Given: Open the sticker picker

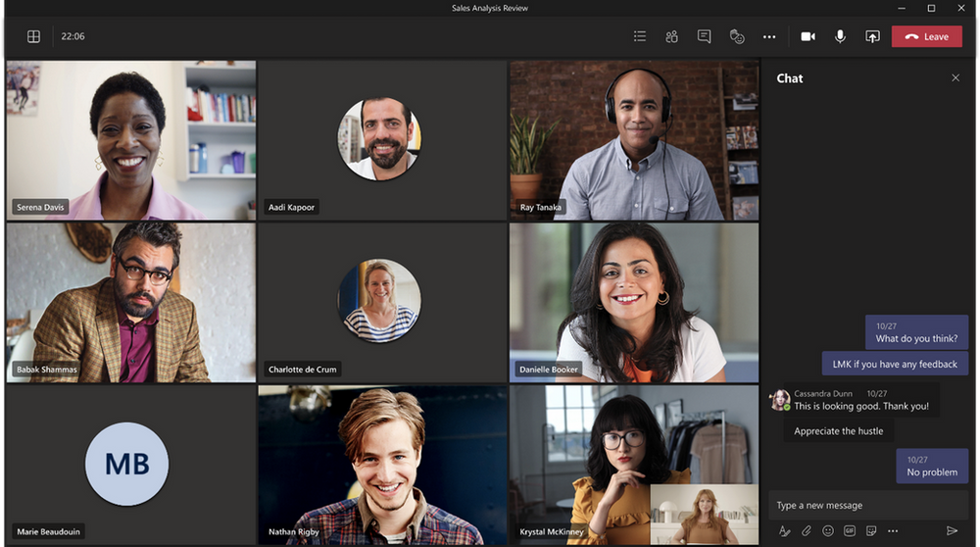Looking at the screenshot, I should coord(871,530).
